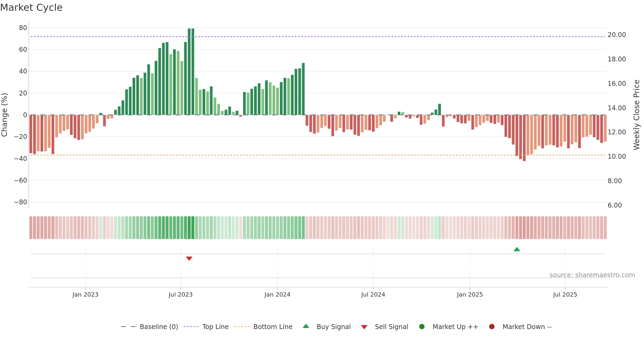Click the dark red circle icon in the legend

tap(492, 327)
